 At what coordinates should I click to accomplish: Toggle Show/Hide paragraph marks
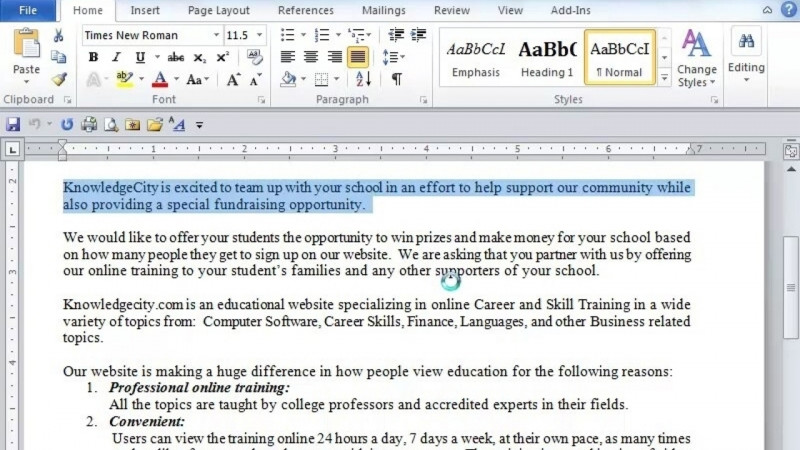pos(396,80)
